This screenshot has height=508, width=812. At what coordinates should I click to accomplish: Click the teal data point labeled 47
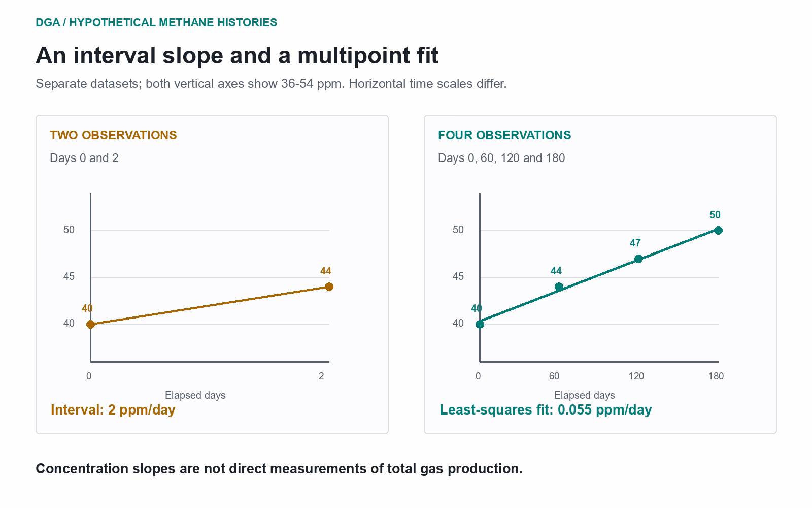pyautogui.click(x=638, y=259)
